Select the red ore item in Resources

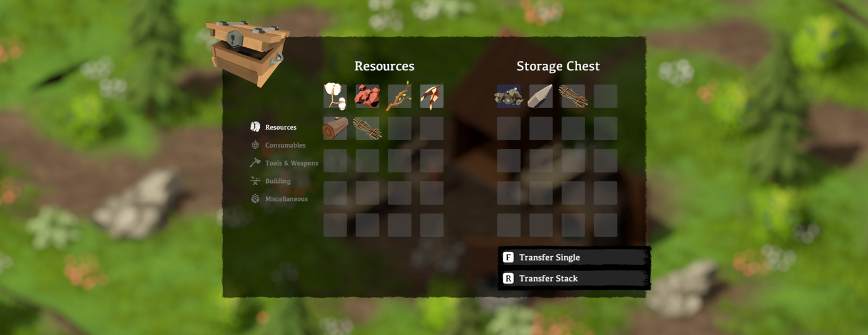point(368,96)
